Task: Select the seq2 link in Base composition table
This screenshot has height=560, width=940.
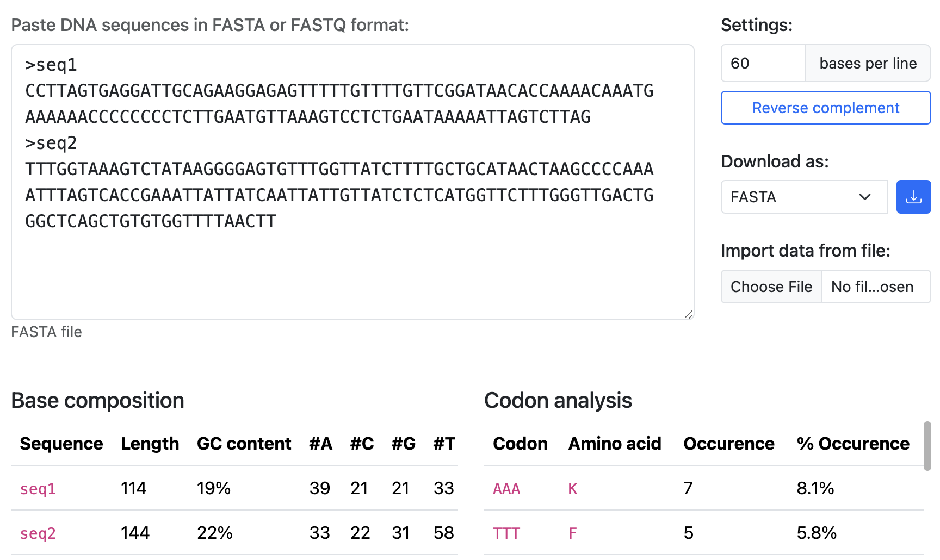Action: pos(37,533)
